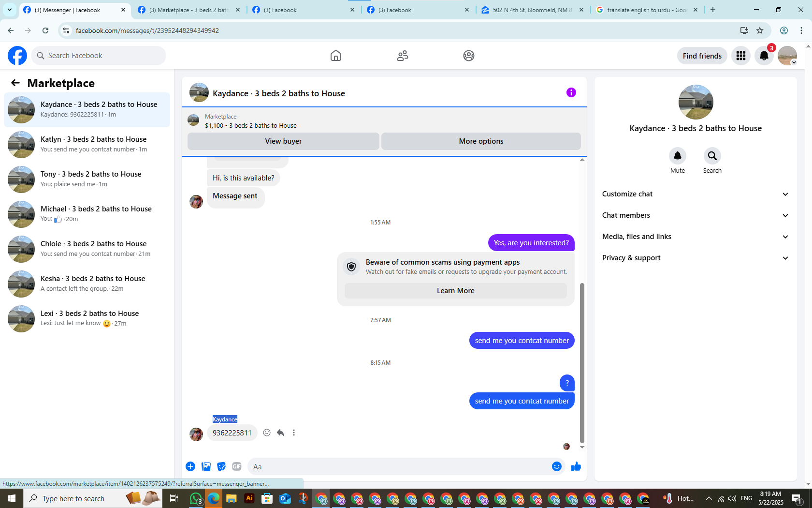Open the Facebook menu grid icon
This screenshot has height=508, width=812.
coord(741,56)
